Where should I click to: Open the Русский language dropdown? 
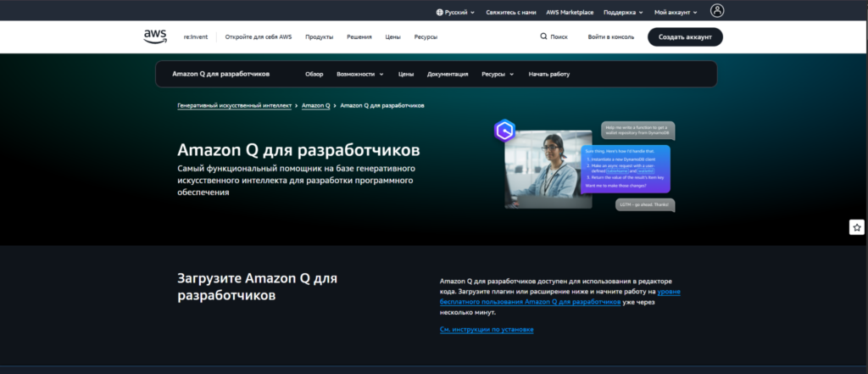click(x=455, y=12)
